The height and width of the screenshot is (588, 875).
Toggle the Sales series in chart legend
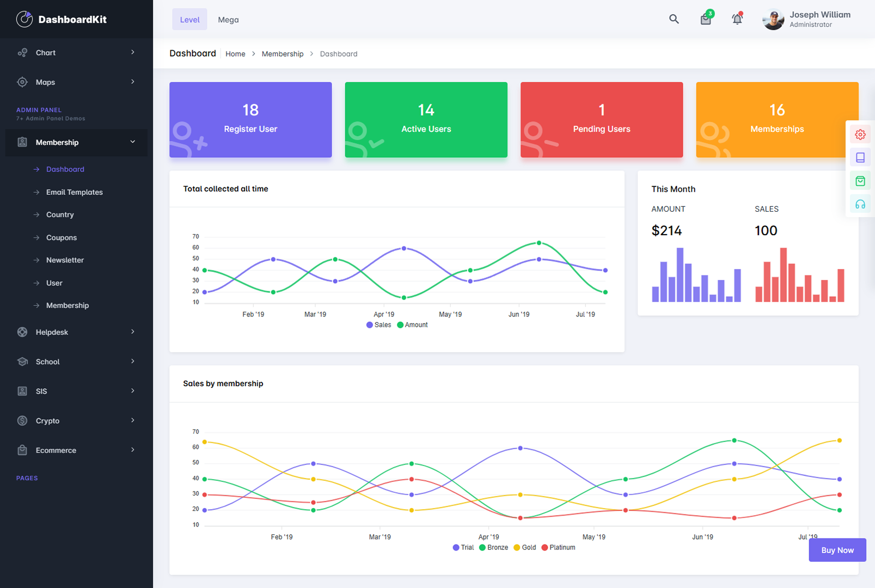(379, 325)
